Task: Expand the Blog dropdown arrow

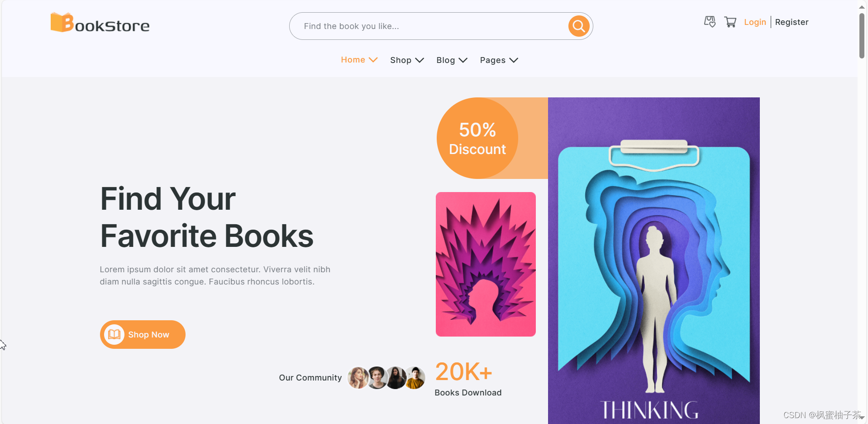Action: 463,60
